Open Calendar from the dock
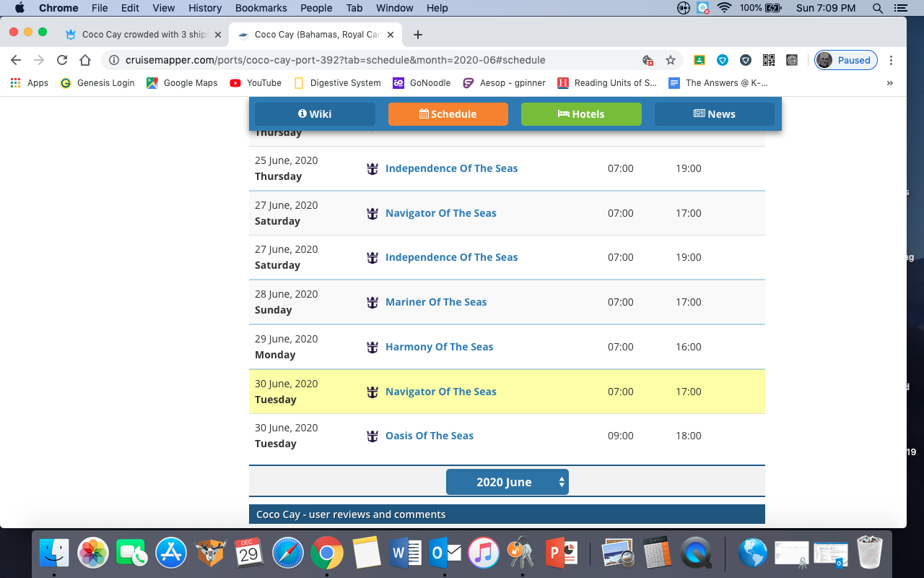The width and height of the screenshot is (924, 578). [x=249, y=554]
